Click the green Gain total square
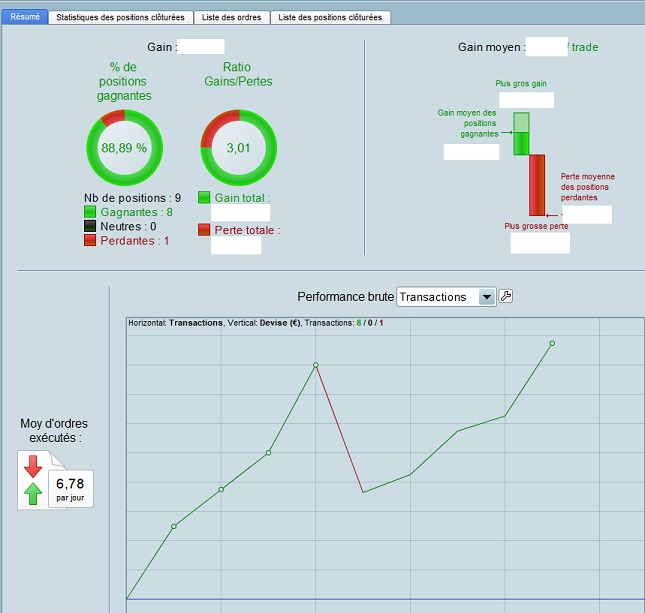645x613 pixels. [204, 197]
